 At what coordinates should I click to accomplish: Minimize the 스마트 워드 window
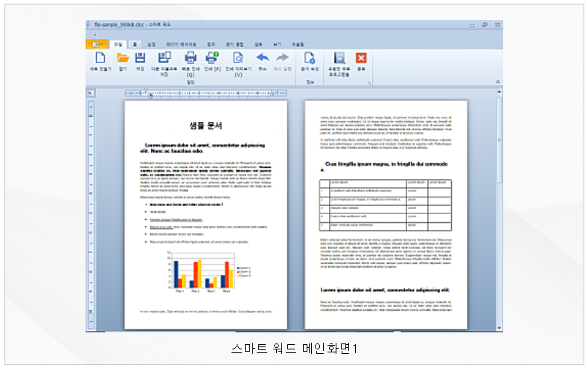472,25
